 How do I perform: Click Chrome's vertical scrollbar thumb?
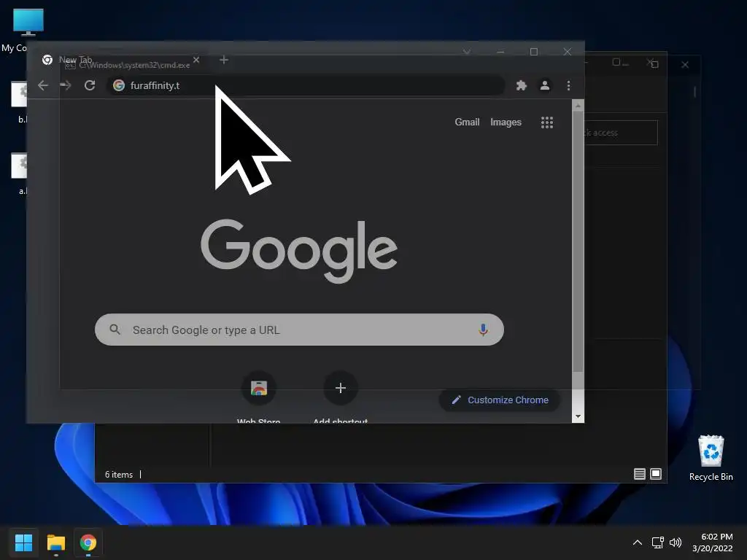pyautogui.click(x=578, y=242)
